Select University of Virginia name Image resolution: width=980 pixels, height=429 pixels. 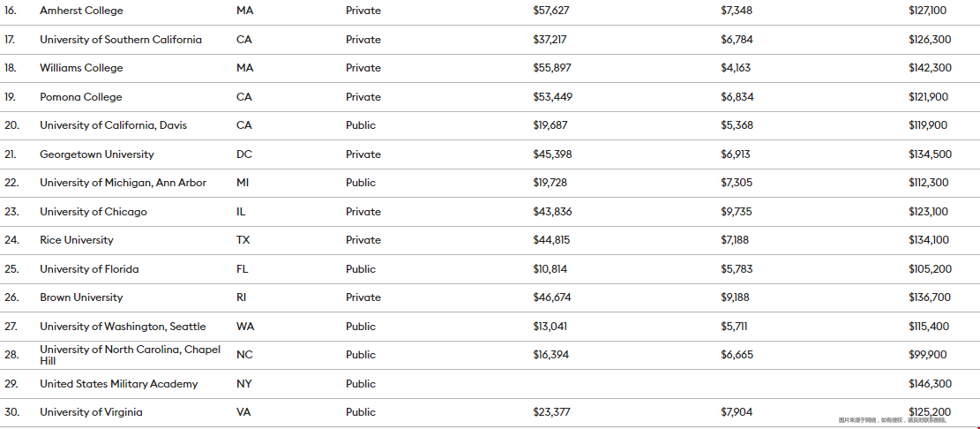(91, 412)
